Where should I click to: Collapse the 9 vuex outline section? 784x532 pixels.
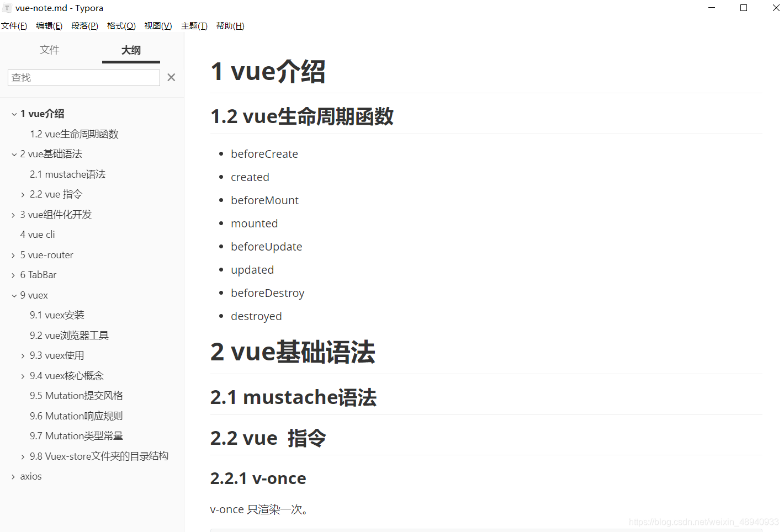[x=14, y=296]
